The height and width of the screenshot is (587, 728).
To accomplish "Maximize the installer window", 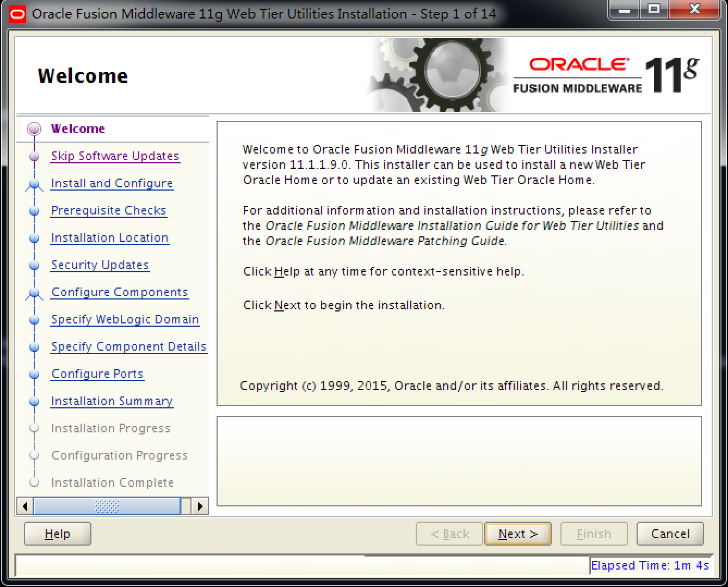I will (x=654, y=10).
